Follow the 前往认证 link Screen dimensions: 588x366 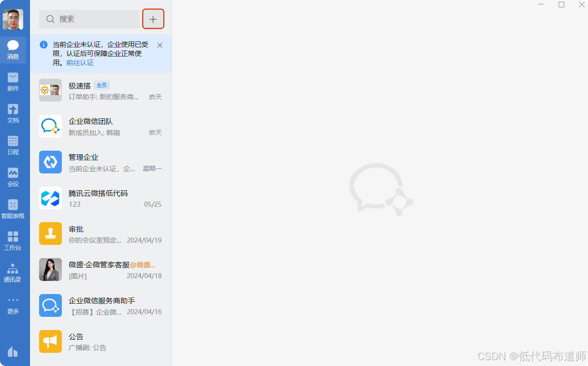click(x=80, y=63)
